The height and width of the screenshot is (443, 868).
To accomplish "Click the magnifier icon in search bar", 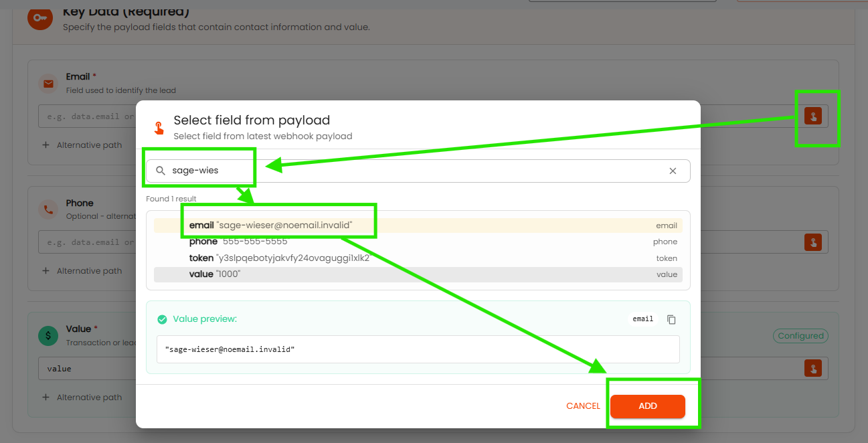I will tap(161, 171).
